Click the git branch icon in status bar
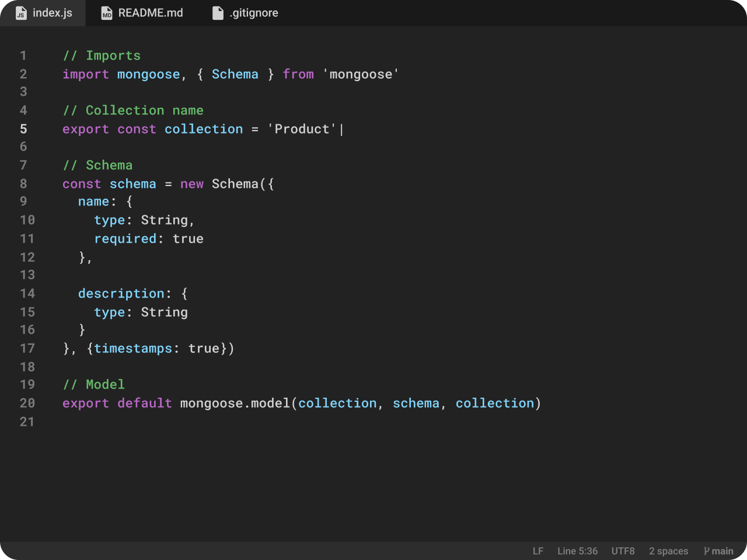Viewport: 747px width, 560px height. 707,551
